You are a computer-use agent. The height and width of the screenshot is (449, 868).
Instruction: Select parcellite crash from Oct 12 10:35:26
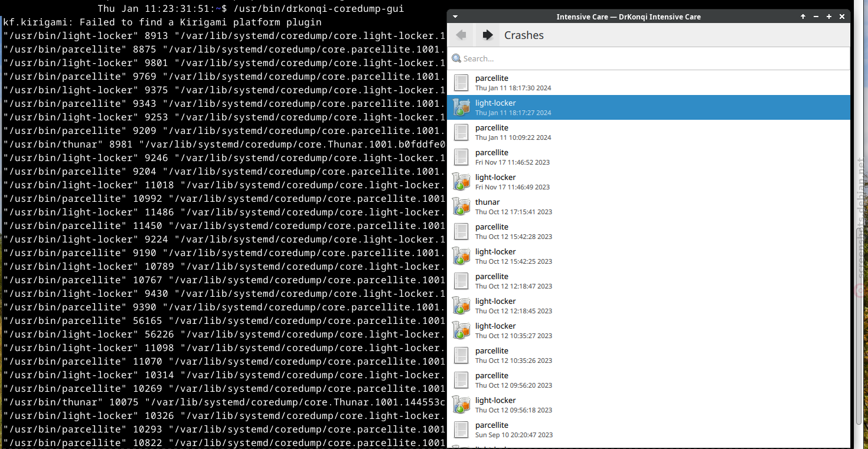[x=648, y=355]
